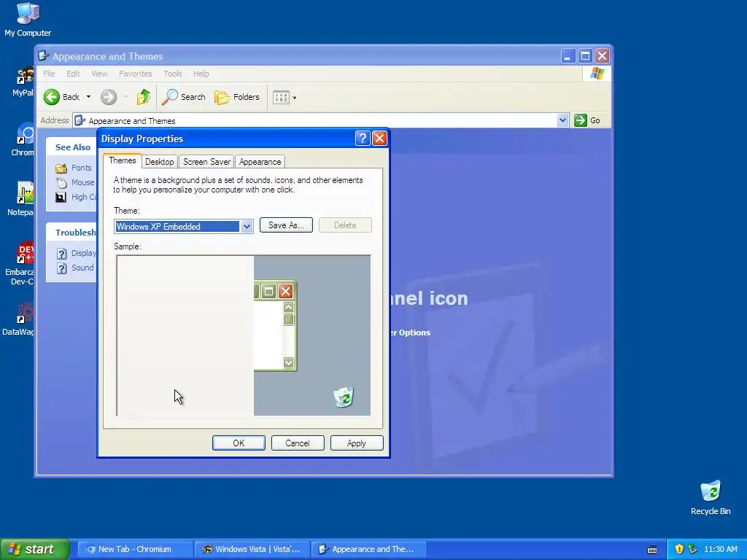Image resolution: width=747 pixels, height=560 pixels.
Task: Open the View menu
Action: tap(99, 74)
